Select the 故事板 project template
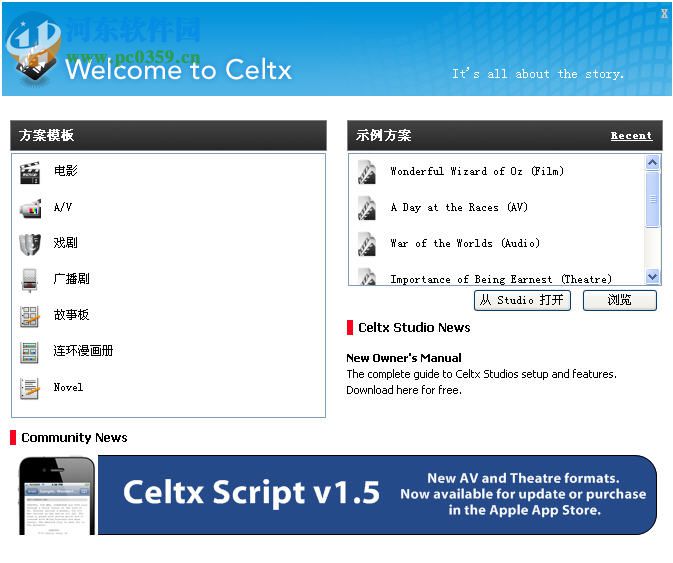Image resolution: width=673 pixels, height=563 pixels. [x=71, y=315]
